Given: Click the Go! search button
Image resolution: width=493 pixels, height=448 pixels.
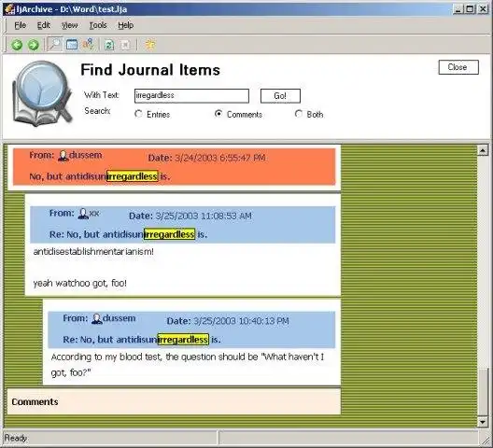Looking at the screenshot, I should (x=280, y=96).
